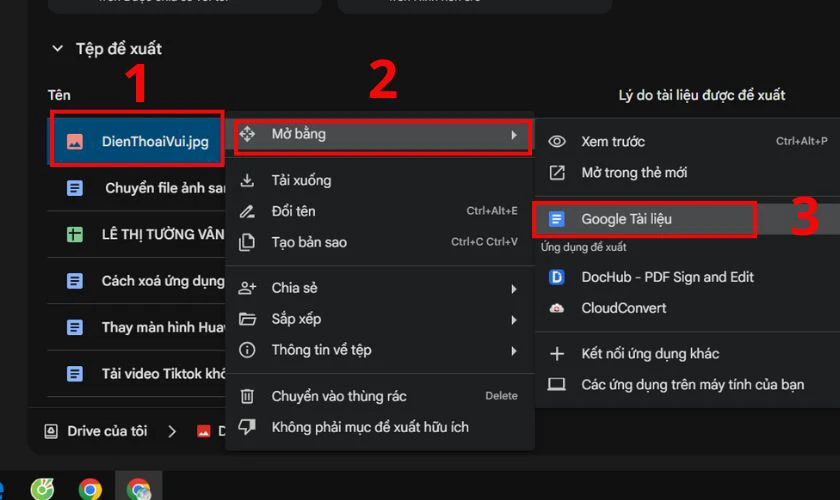Screen dimensions: 840x500
Task: Click the folder icon for Sắp xếp
Action: point(247,319)
